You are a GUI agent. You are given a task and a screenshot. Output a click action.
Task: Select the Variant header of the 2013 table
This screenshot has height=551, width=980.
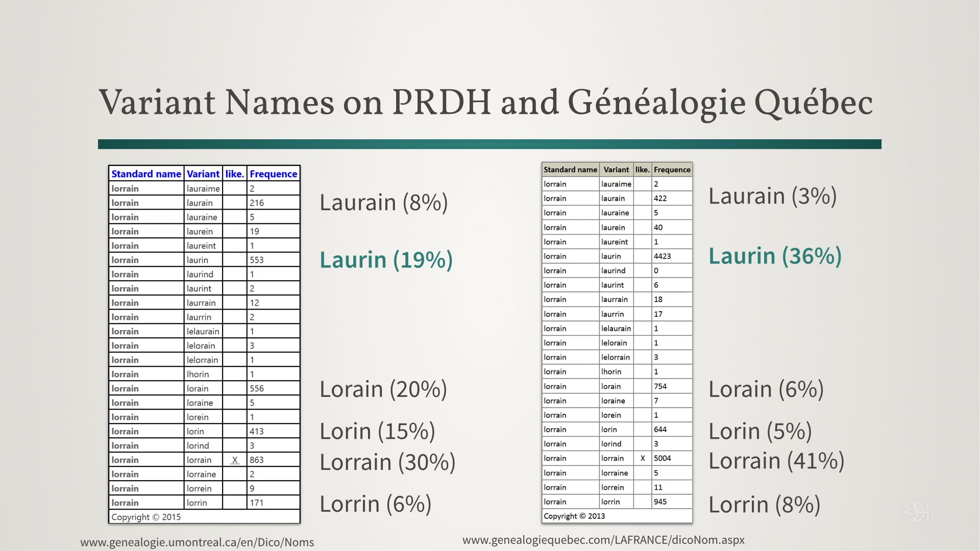pyautogui.click(x=616, y=169)
